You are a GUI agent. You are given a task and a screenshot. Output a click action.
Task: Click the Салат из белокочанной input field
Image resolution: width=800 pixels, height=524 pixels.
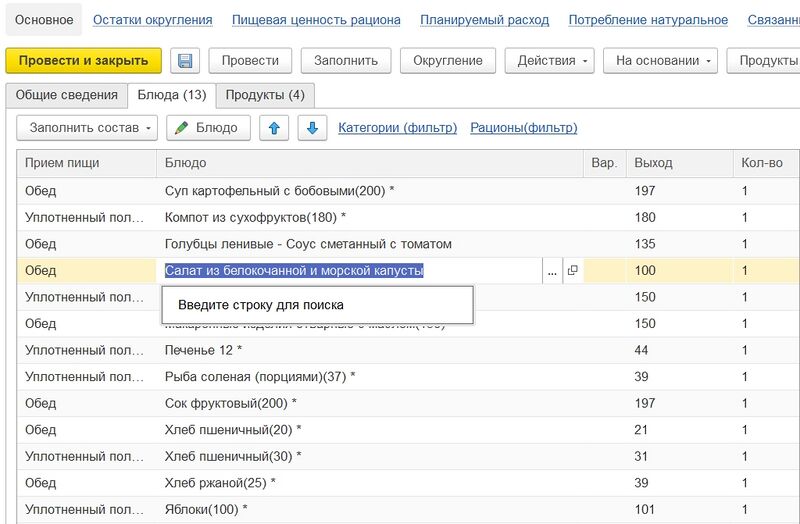[x=350, y=271]
